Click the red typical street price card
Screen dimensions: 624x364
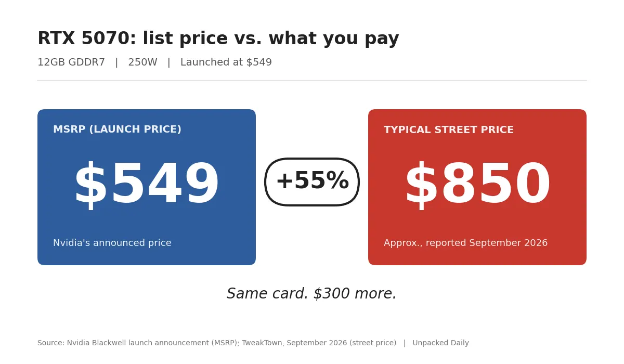click(477, 187)
